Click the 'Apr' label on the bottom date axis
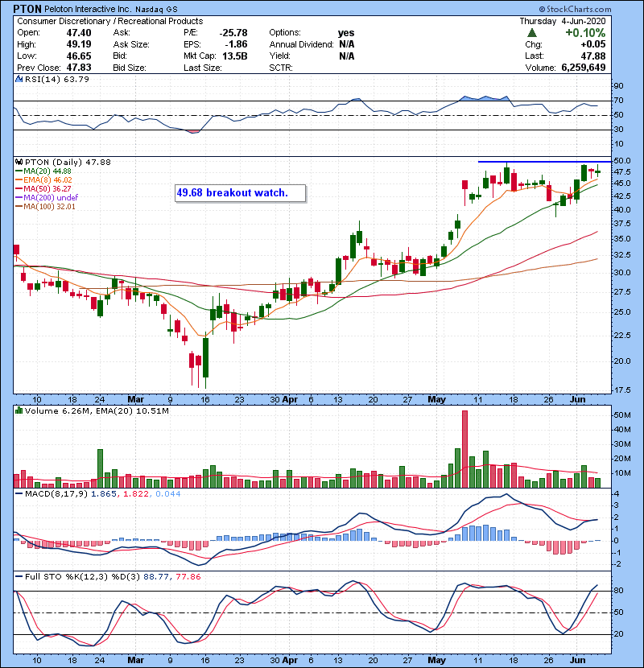This screenshot has height=668, width=644. [x=289, y=660]
